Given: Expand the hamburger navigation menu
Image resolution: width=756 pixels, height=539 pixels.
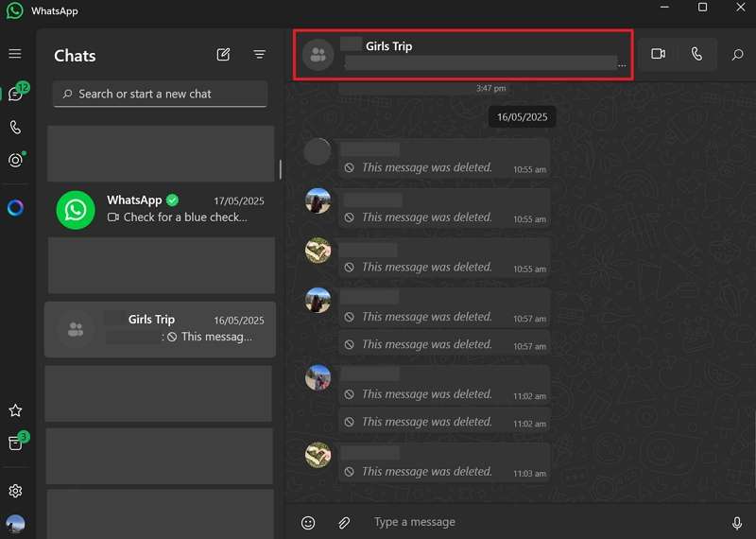Looking at the screenshot, I should [15, 54].
